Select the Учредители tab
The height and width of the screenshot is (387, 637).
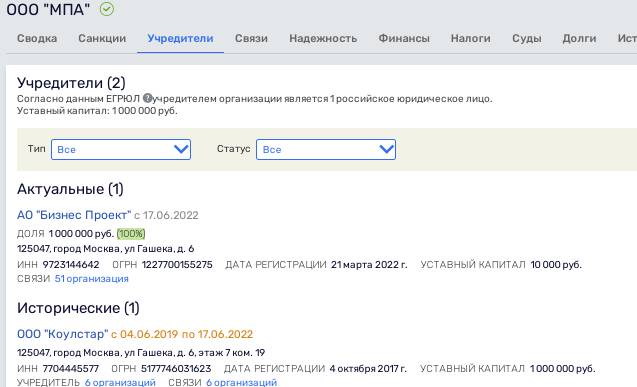pos(180,38)
